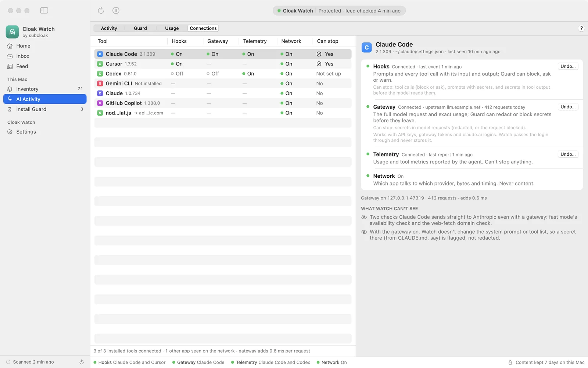The image size is (588, 368).
Task: Click Codex Telemetry On status
Action: pyautogui.click(x=248, y=74)
